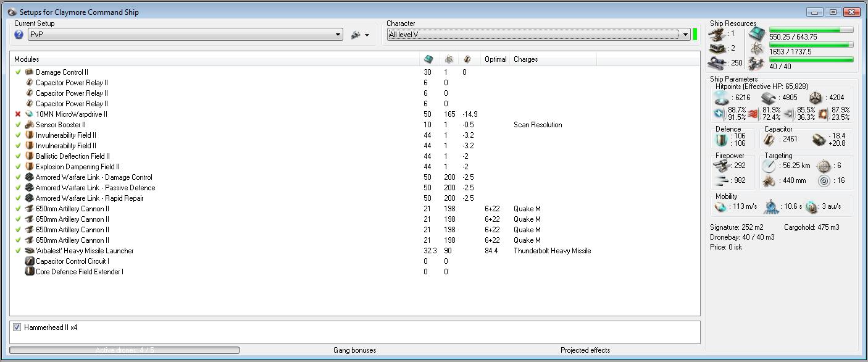This screenshot has height=362, width=868.
Task: Click Core Defence Field Extender I icon
Action: click(x=29, y=272)
